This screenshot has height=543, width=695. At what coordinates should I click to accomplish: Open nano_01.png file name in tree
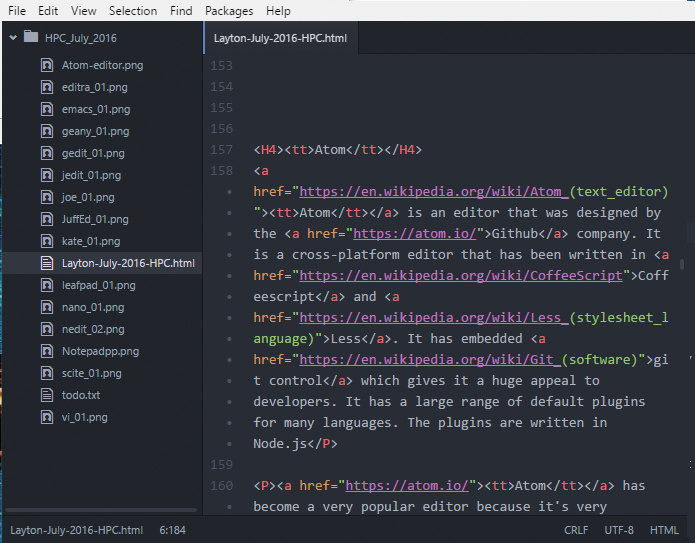(93, 307)
